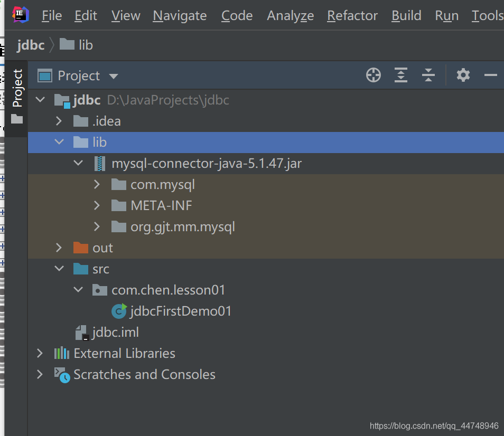This screenshot has height=436, width=504.
Task: Expand the META-INF folder
Action: coord(97,205)
